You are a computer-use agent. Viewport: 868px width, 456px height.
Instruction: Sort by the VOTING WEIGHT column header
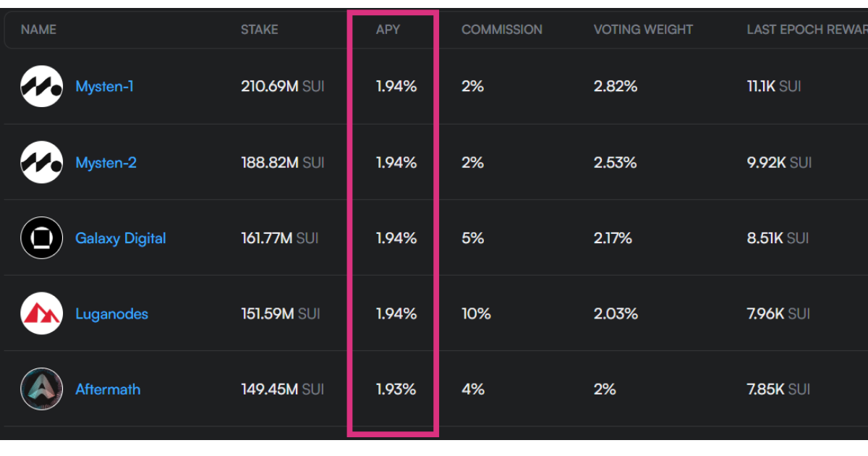click(x=643, y=30)
